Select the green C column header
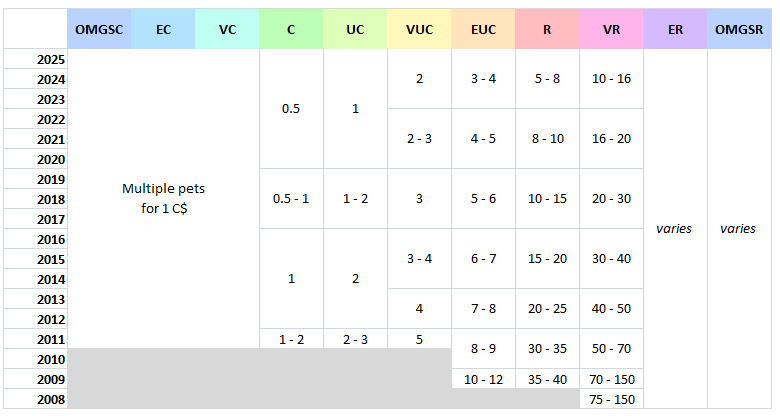The image size is (780, 416). click(x=291, y=29)
